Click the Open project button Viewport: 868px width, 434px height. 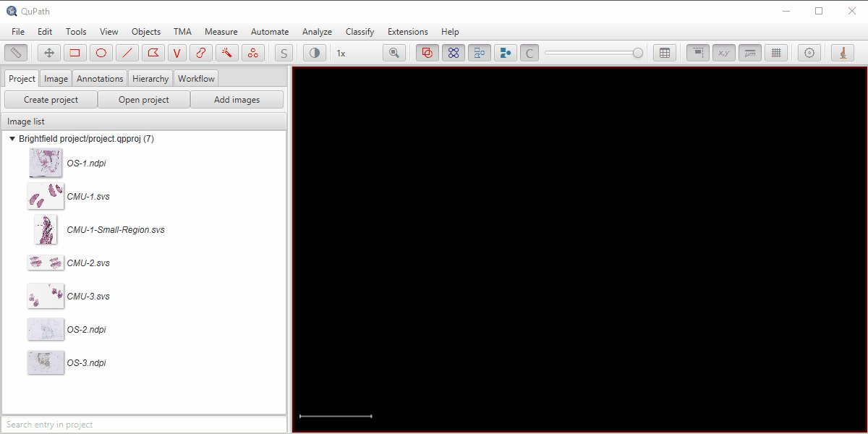tap(144, 100)
